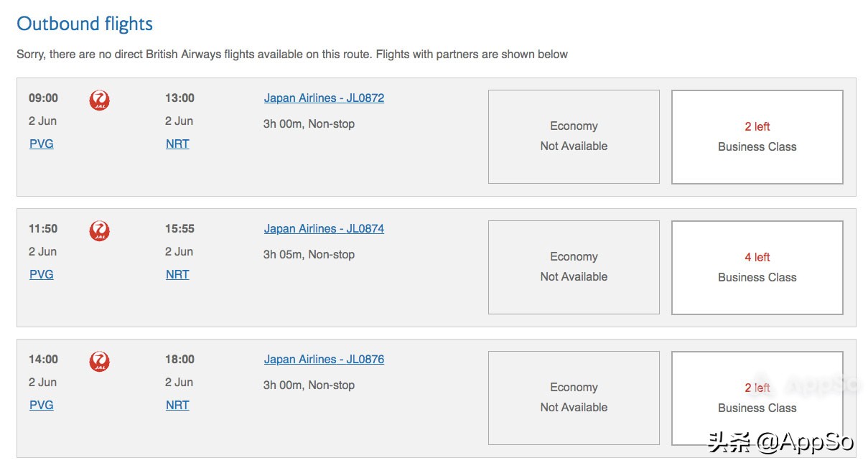Click the JAL logo on the 09:00 flight
Image resolution: width=868 pixels, height=468 pixels.
coord(99,100)
